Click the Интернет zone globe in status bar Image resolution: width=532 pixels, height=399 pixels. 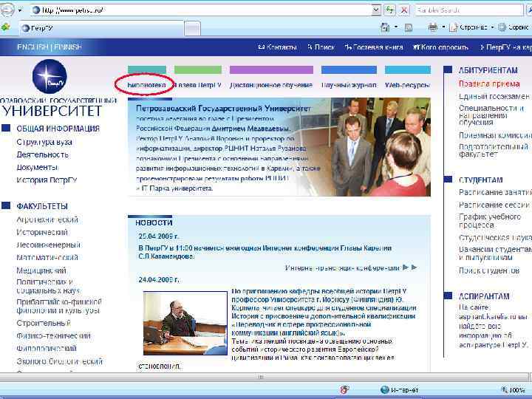point(384,390)
